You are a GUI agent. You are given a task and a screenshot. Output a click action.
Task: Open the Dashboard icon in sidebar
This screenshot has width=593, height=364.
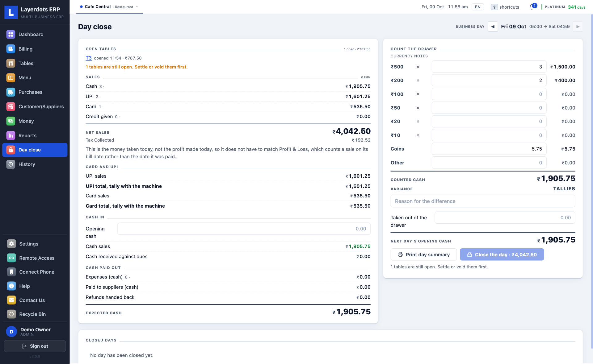point(11,35)
